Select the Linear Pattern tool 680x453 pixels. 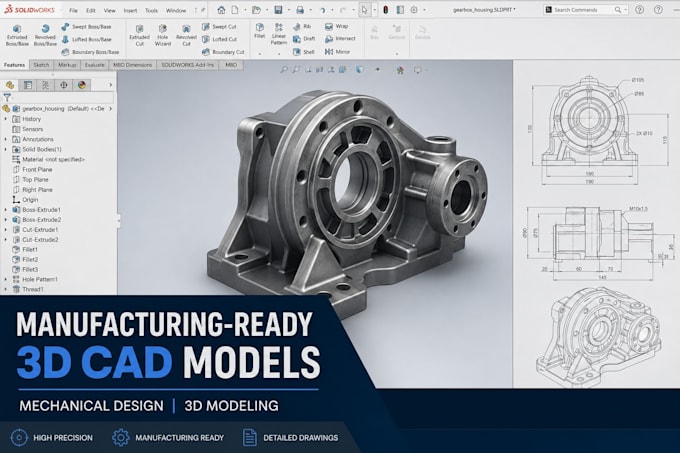[279, 34]
